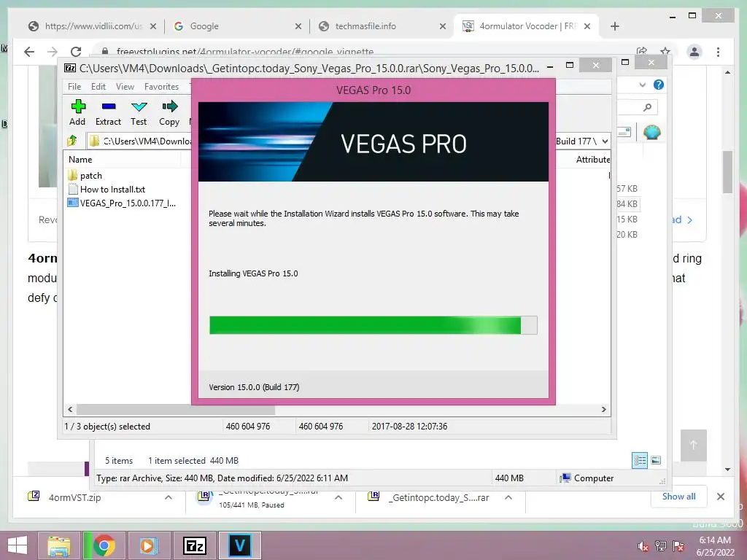Click the Chrome address bar URL

pyautogui.click(x=245, y=52)
